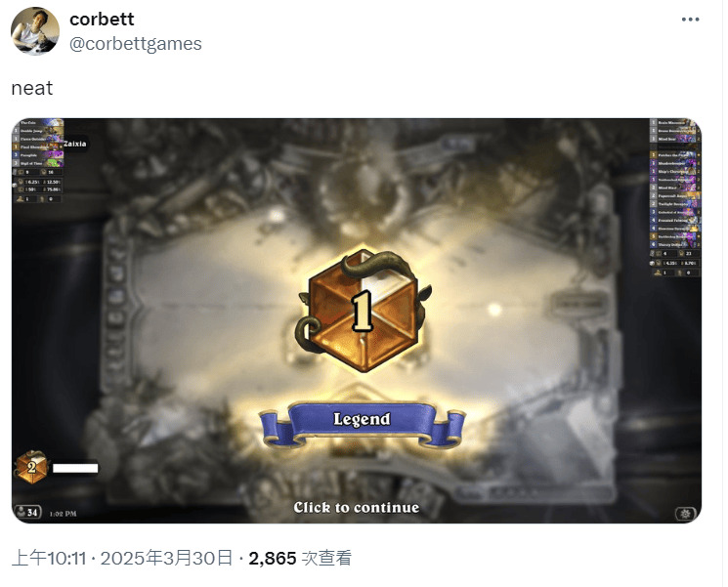The width and height of the screenshot is (728, 587).
Task: Select Paparazzi Angel card in right decklist
Action: click(675, 195)
